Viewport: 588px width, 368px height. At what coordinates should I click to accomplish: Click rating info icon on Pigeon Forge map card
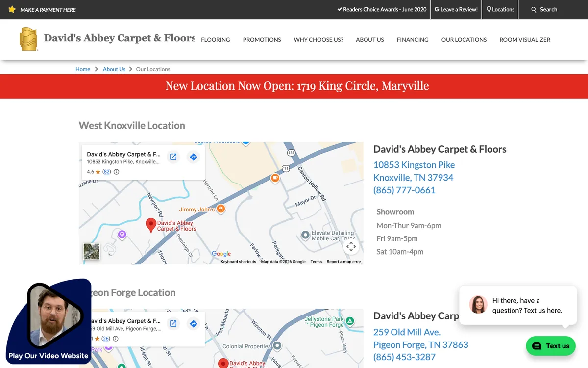(116, 339)
